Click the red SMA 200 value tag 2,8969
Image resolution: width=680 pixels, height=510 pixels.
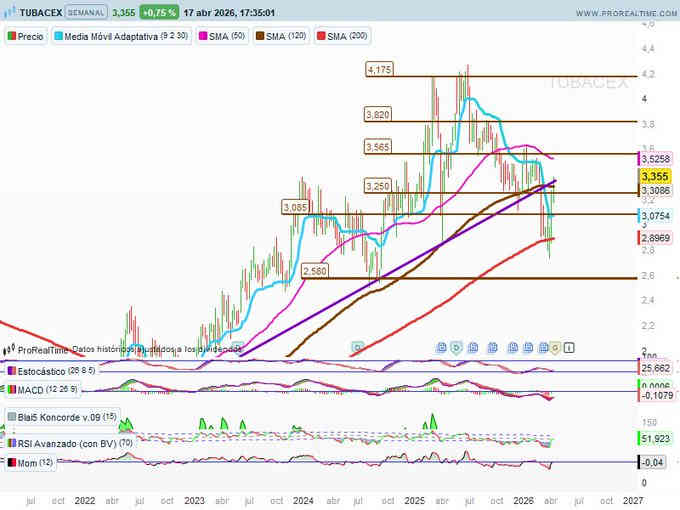pos(655,239)
